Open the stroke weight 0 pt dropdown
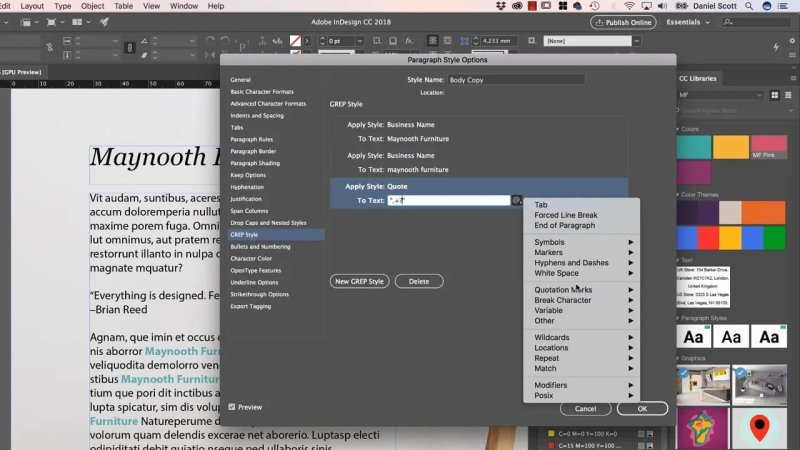Viewport: 800px width, 450px height. pyautogui.click(x=360, y=41)
